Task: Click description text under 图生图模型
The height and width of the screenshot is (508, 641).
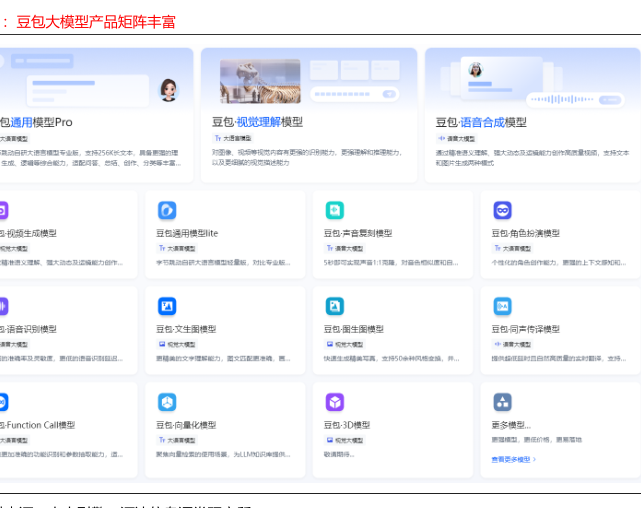Action: pos(392,358)
